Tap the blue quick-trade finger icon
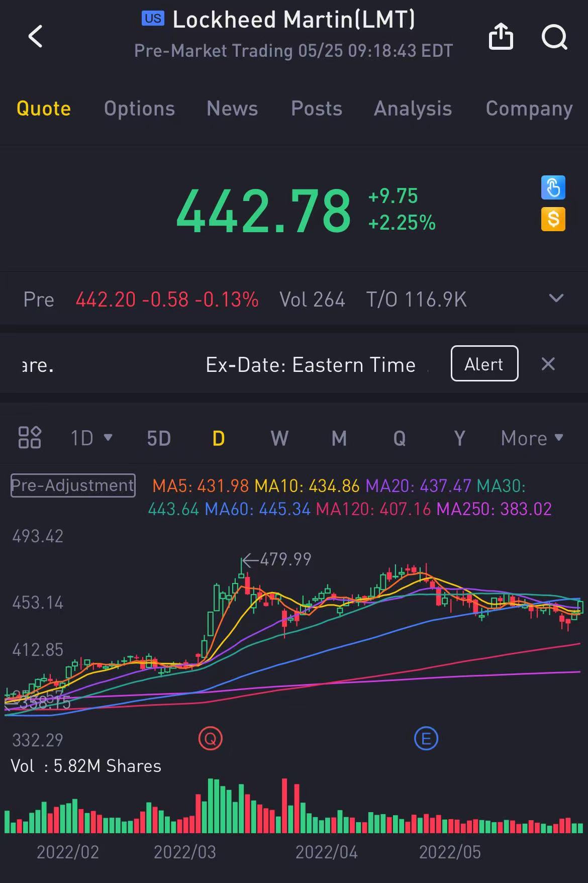 pyautogui.click(x=553, y=187)
